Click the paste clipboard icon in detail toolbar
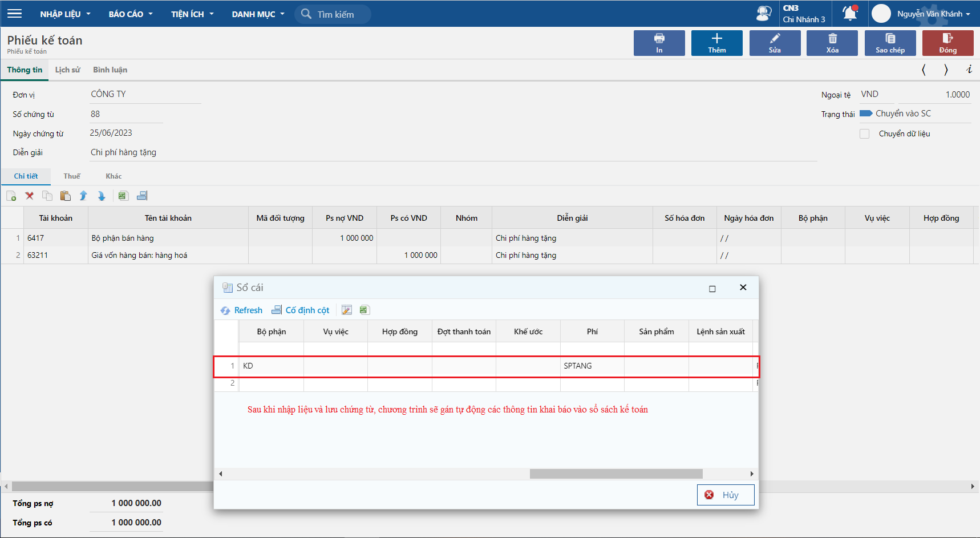Screen dimensions: 980x538 click(x=66, y=196)
